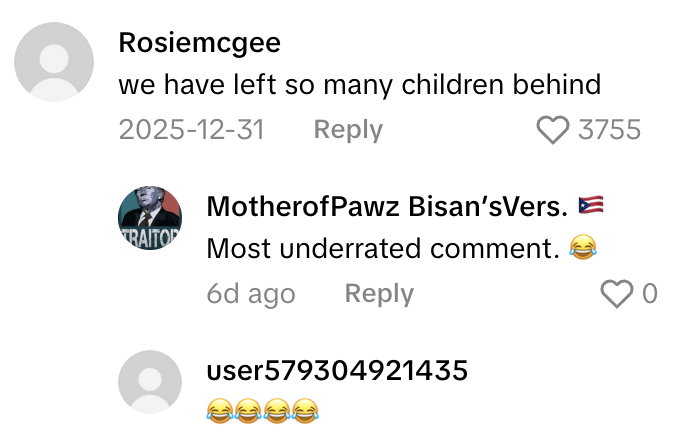Reply to Rosiemcgee's comment

tap(348, 130)
